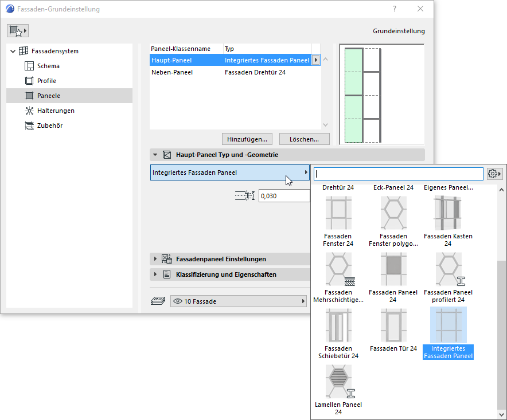Click the layer stack icon
Screen dimensions: 507x420
[x=158, y=301]
